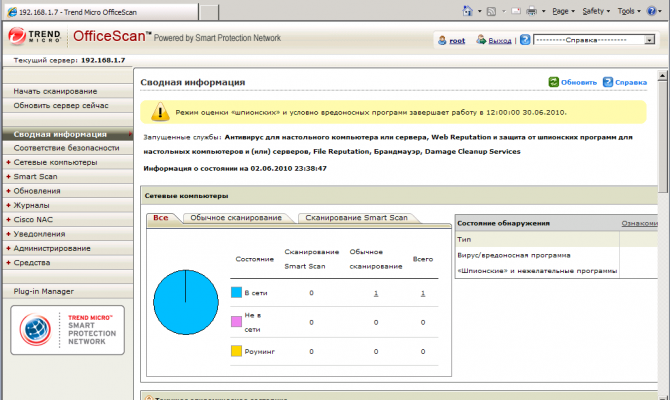Click the green Обновить refresh icon

(553, 82)
